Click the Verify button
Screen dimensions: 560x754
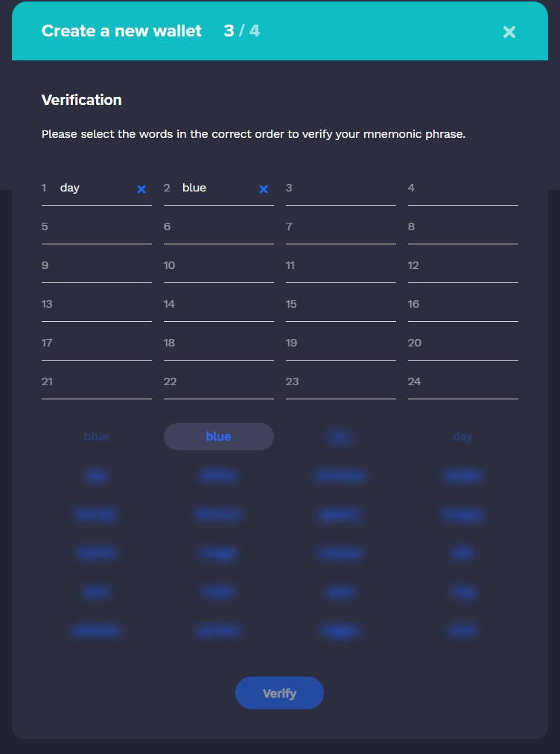tap(279, 693)
